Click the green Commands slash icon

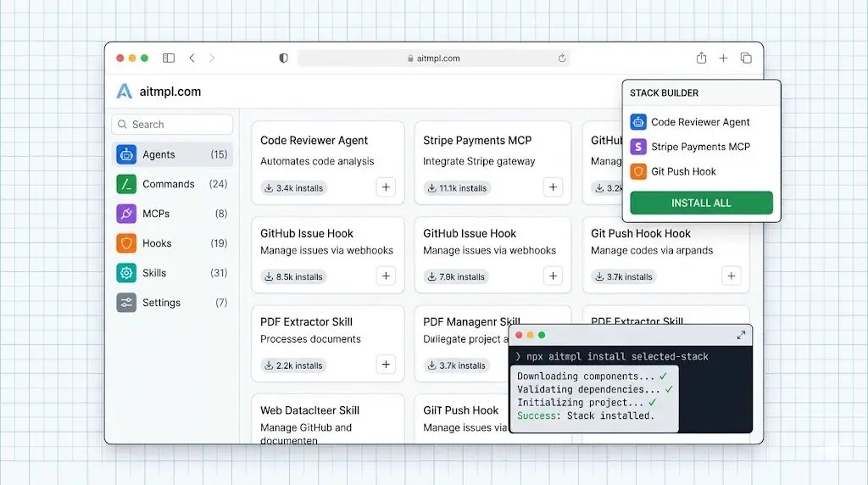(x=126, y=184)
